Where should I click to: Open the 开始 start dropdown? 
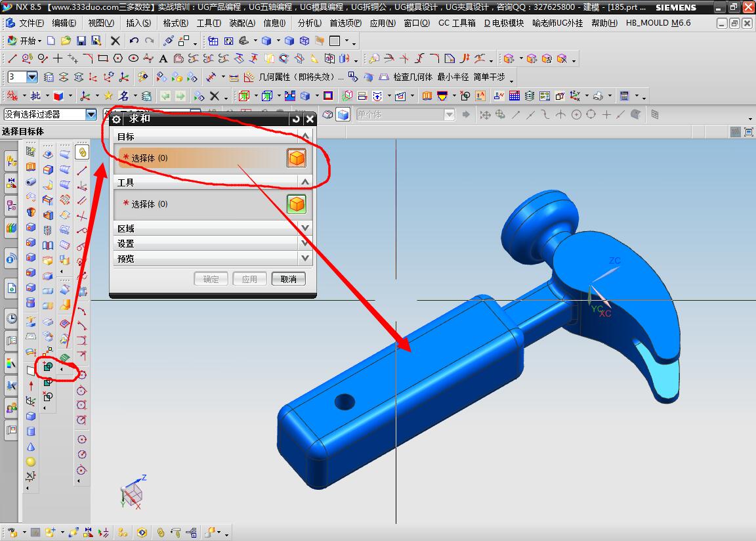click(x=24, y=41)
